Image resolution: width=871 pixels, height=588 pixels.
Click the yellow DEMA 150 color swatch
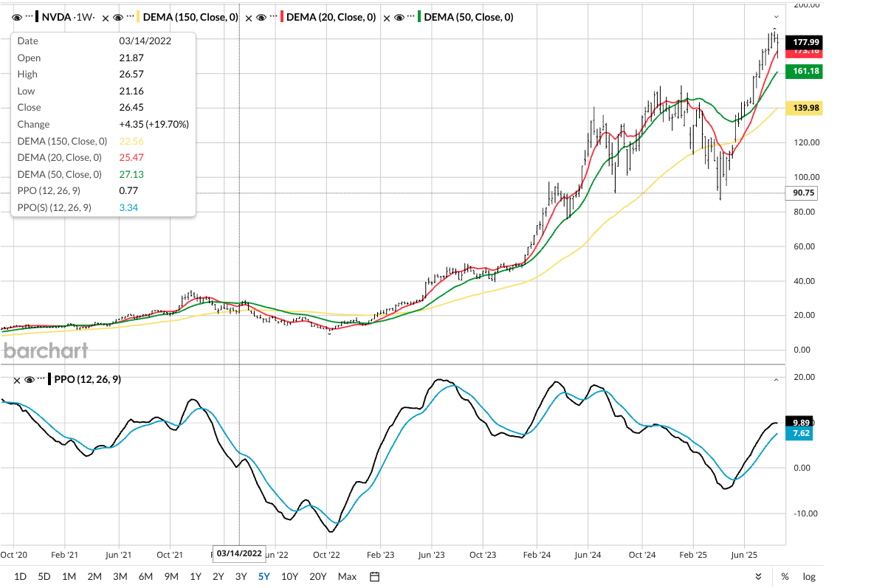(x=138, y=17)
